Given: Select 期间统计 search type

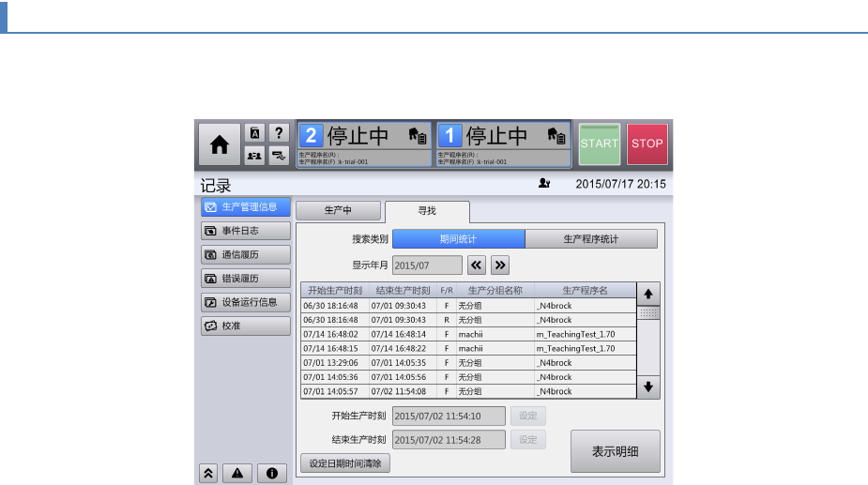Looking at the screenshot, I should [458, 239].
